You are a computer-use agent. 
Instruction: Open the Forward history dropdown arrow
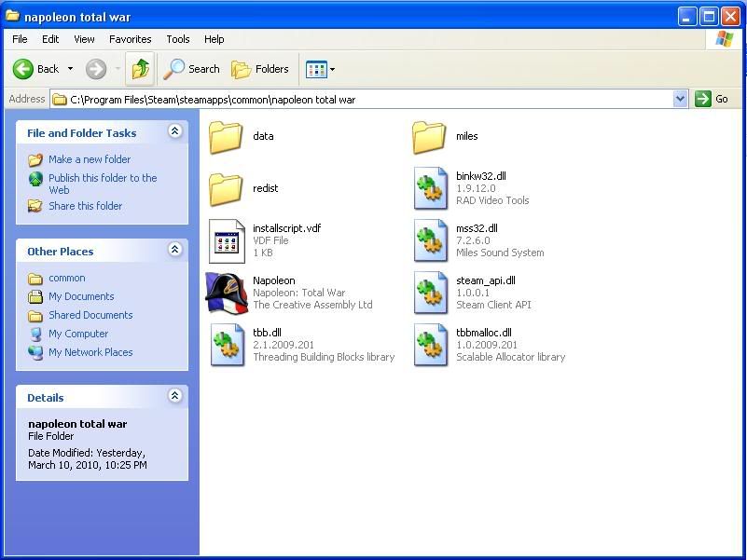[118, 69]
